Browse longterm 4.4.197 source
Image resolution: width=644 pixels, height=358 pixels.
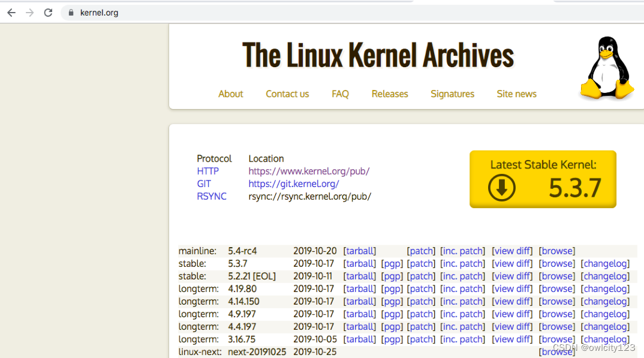click(557, 327)
